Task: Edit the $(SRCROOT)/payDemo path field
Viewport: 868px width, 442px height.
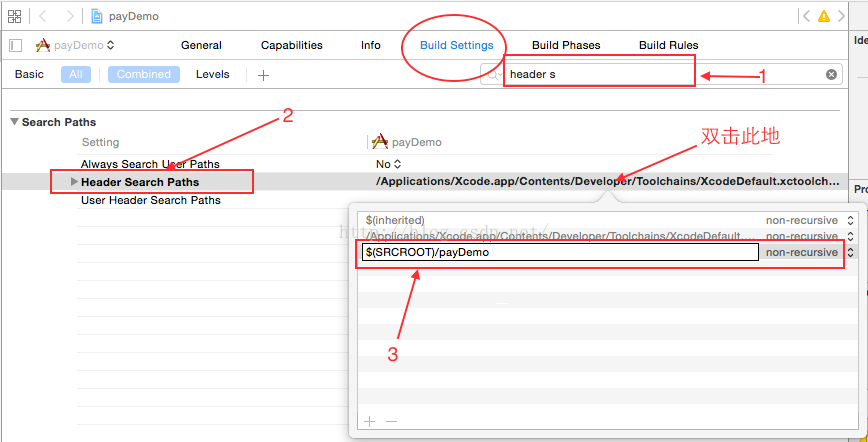Action: tap(561, 253)
